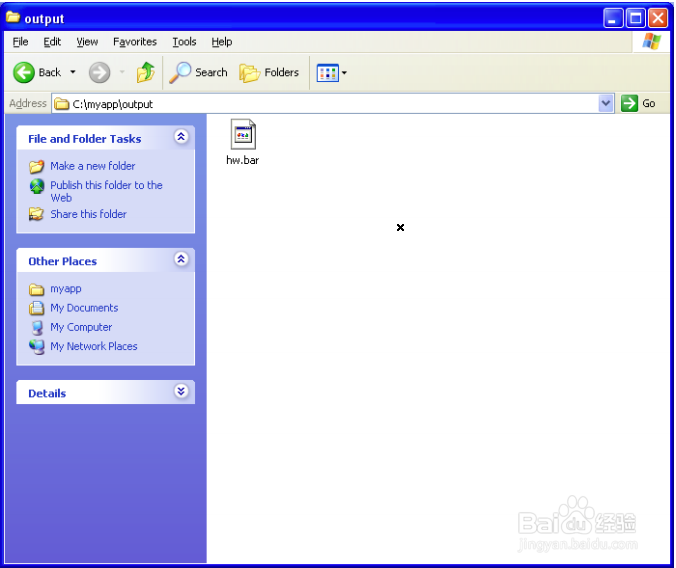Click the myapp folder icon
676x568 pixels.
pyautogui.click(x=37, y=289)
